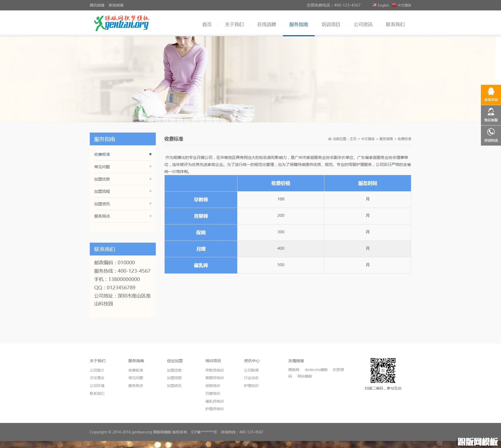The image size is (501, 448).
Task: Select 常见问题 in the sidebar list
Action: tap(102, 167)
